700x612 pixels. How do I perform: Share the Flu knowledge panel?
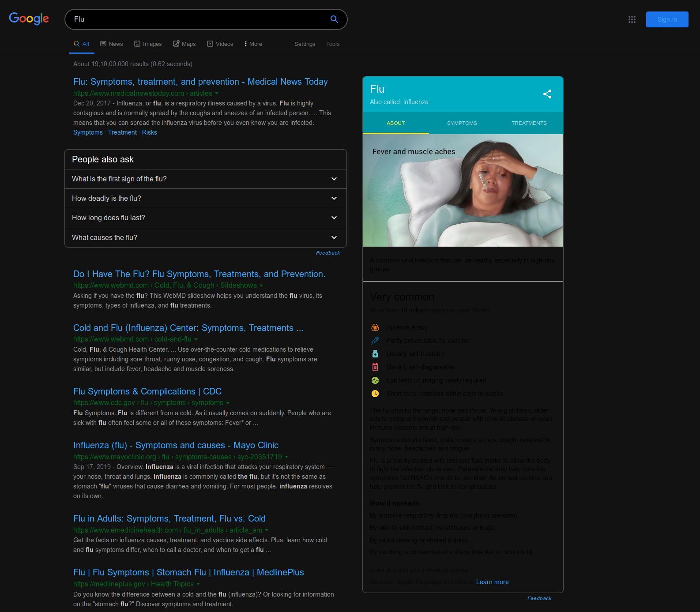(547, 94)
